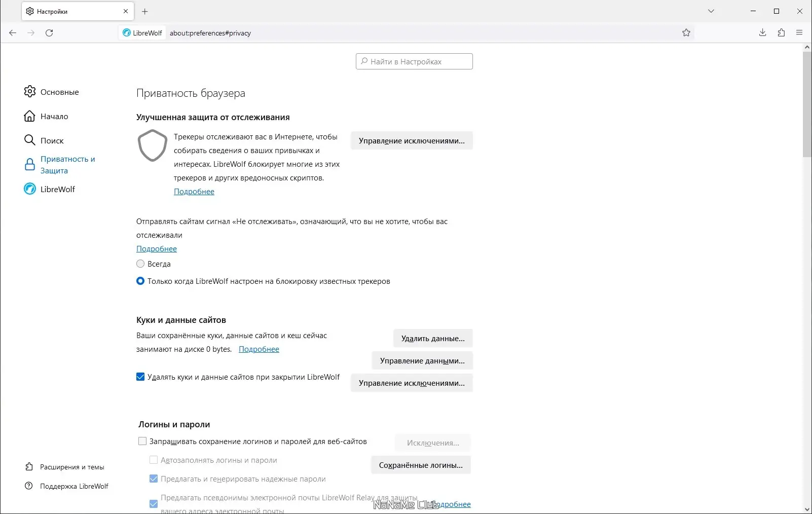The width and height of the screenshot is (812, 514).
Task: Open Подробнее link under trackers description
Action: click(x=194, y=192)
